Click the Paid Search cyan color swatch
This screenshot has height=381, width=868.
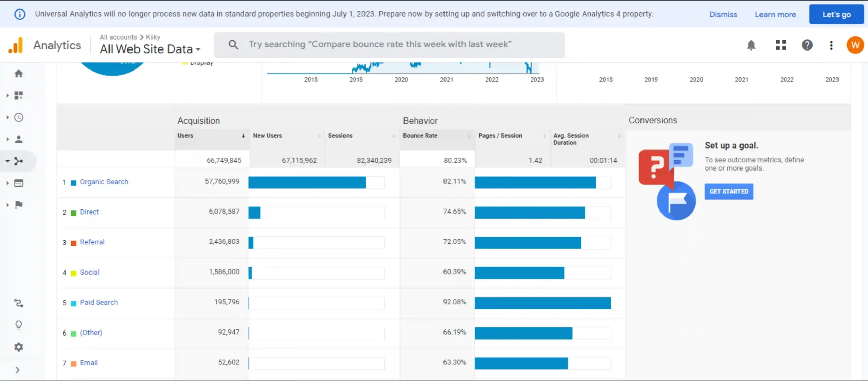coord(73,304)
